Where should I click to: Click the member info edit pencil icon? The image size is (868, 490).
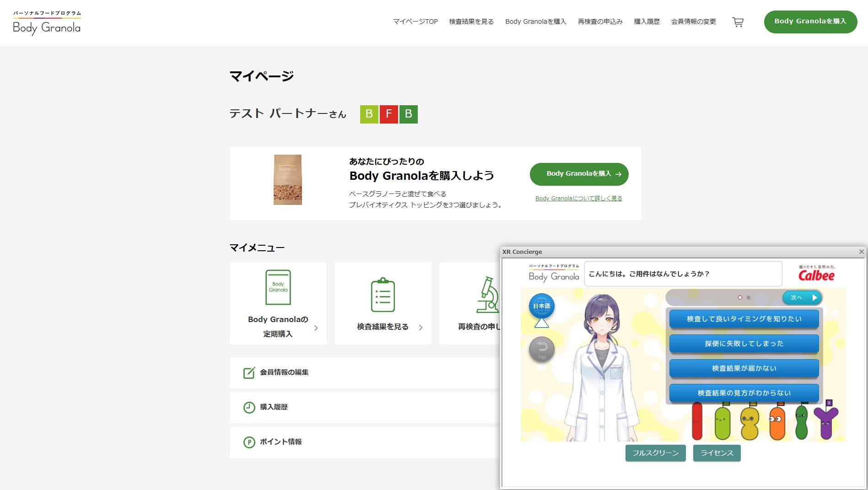click(249, 373)
